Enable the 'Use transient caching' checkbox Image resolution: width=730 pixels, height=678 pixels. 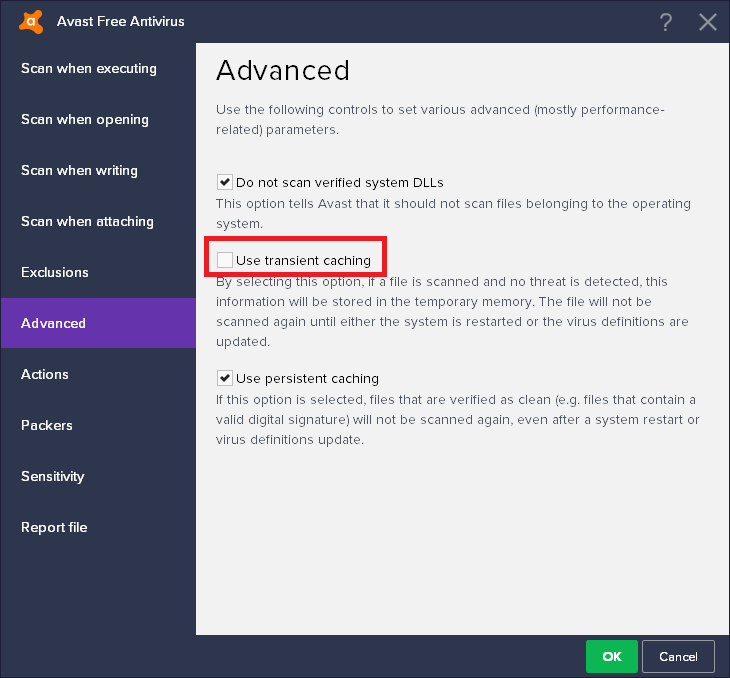[x=225, y=261]
